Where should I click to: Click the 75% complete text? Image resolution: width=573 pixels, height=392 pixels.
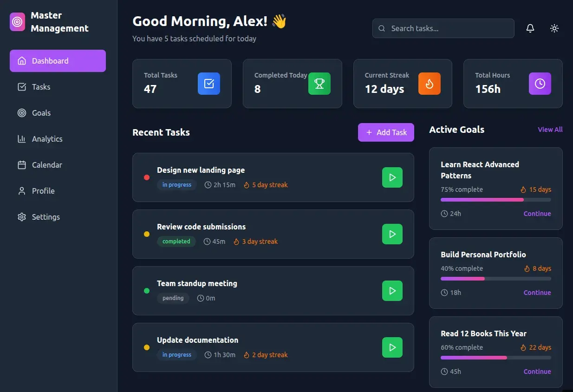coord(462,189)
